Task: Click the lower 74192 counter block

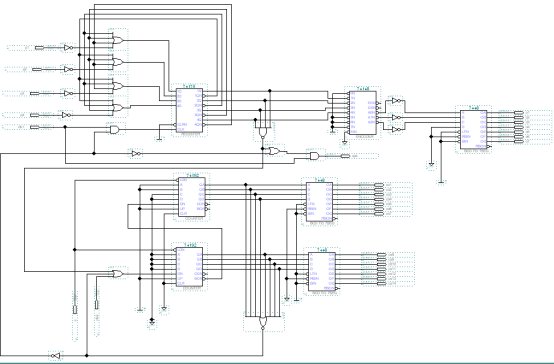Action: [190, 267]
